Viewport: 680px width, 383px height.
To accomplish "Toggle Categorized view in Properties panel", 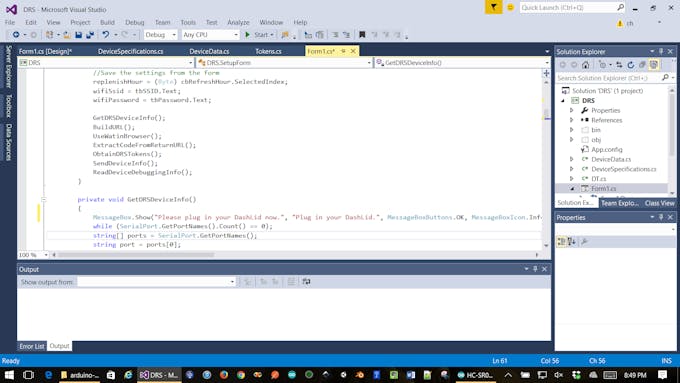I will tap(561, 242).
